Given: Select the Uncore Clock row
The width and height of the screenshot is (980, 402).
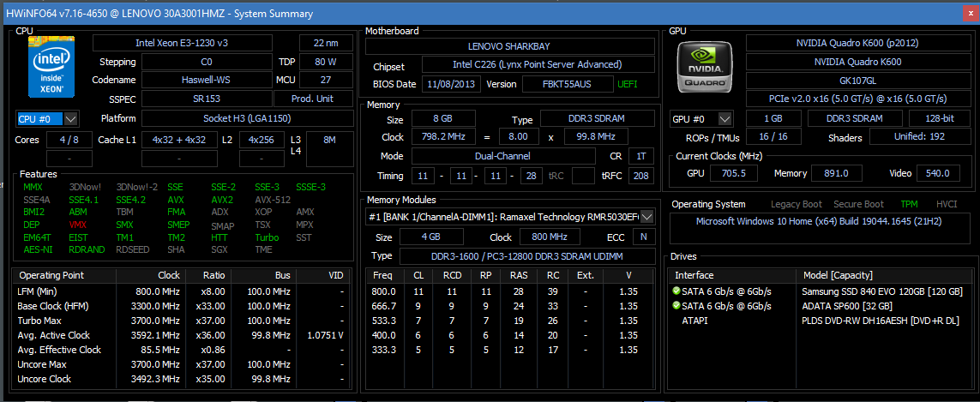Looking at the screenshot, I should pyautogui.click(x=181, y=379).
